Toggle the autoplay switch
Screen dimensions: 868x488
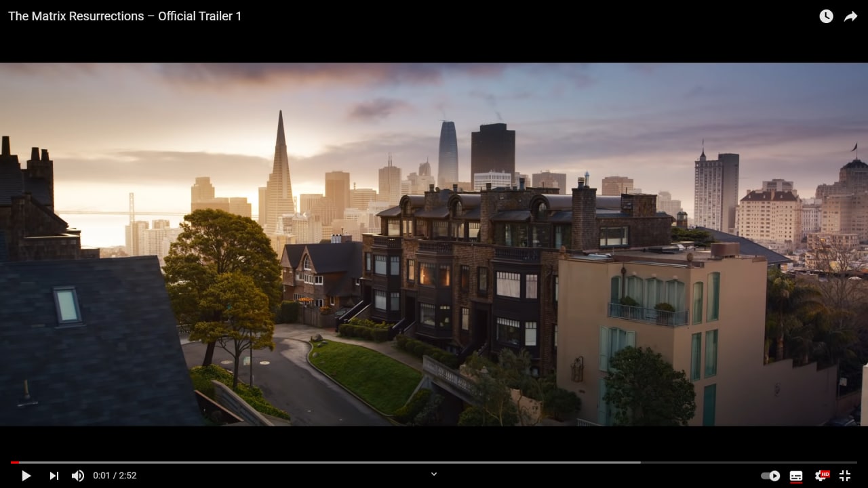(x=770, y=476)
